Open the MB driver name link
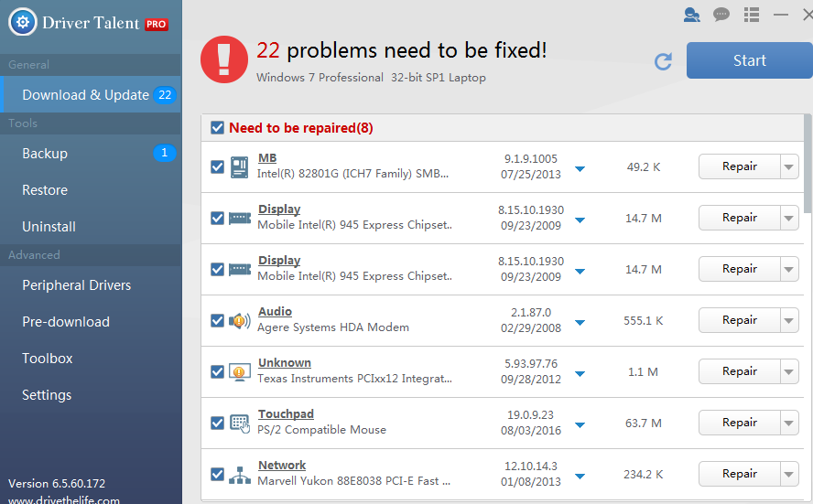Image resolution: width=813 pixels, height=504 pixels. pos(267,157)
